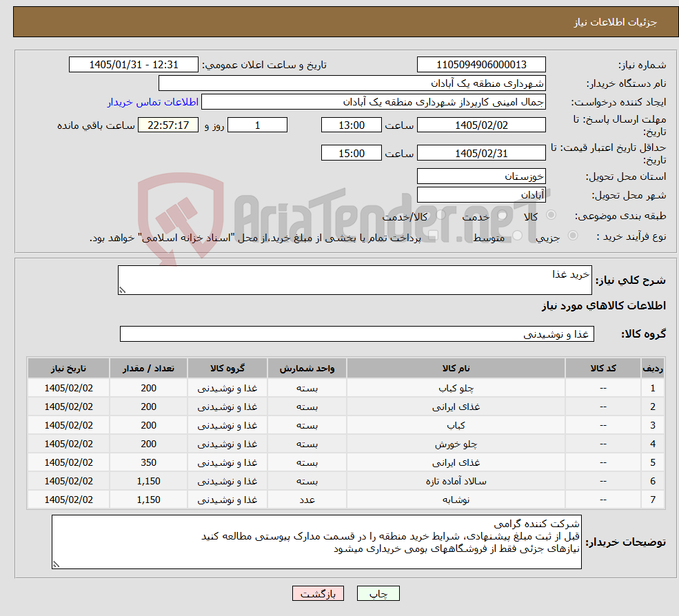Click the description text area resize grip

coord(122,291)
